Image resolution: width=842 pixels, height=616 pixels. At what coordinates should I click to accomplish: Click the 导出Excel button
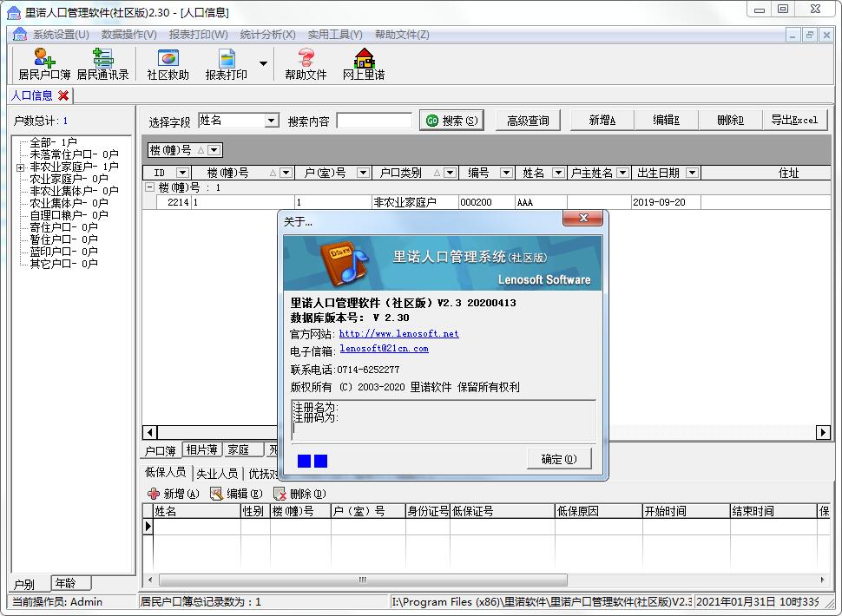coord(795,121)
